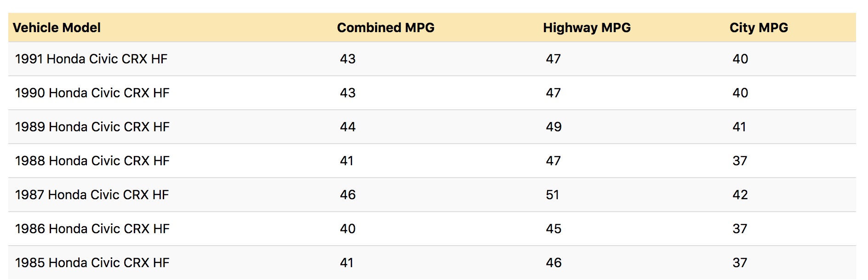The width and height of the screenshot is (868, 280).
Task: Click City MPG value 42 for 1987
Action: [740, 195]
